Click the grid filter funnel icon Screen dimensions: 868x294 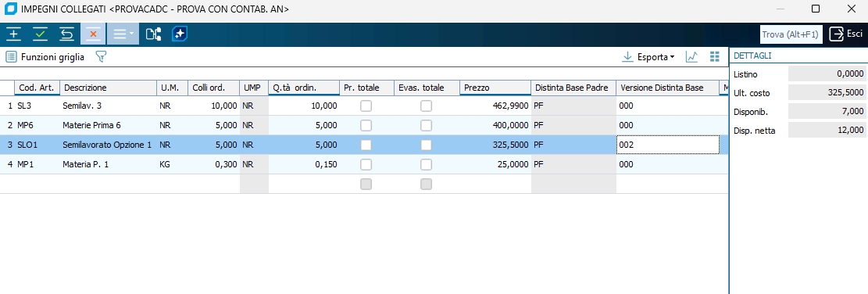click(101, 56)
